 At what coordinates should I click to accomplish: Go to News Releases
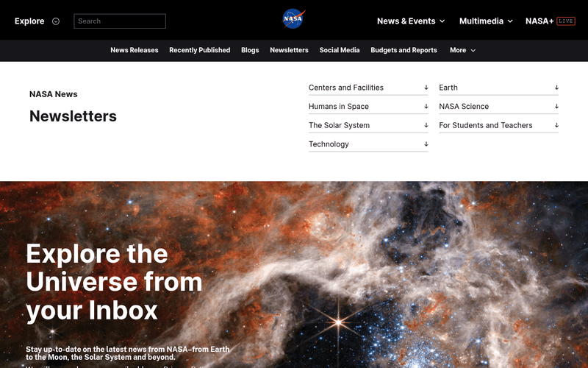pyautogui.click(x=135, y=50)
